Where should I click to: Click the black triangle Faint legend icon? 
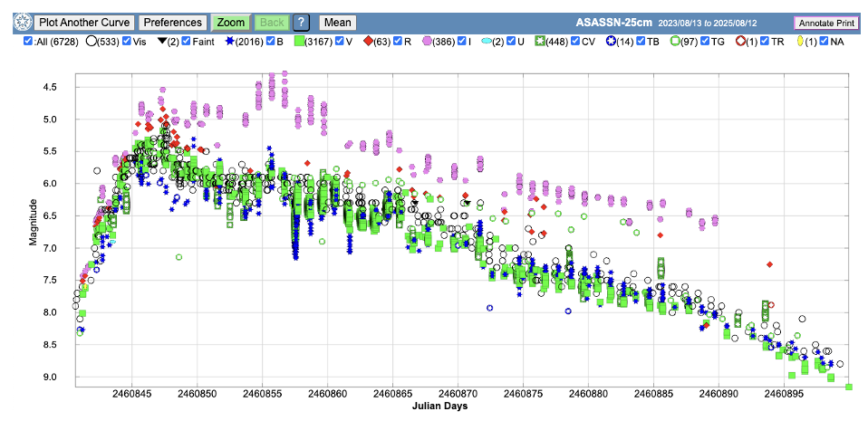coord(161,42)
